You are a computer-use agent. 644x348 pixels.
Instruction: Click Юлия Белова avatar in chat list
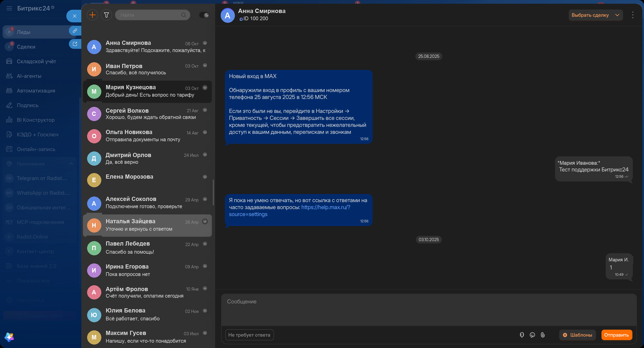[x=94, y=315]
